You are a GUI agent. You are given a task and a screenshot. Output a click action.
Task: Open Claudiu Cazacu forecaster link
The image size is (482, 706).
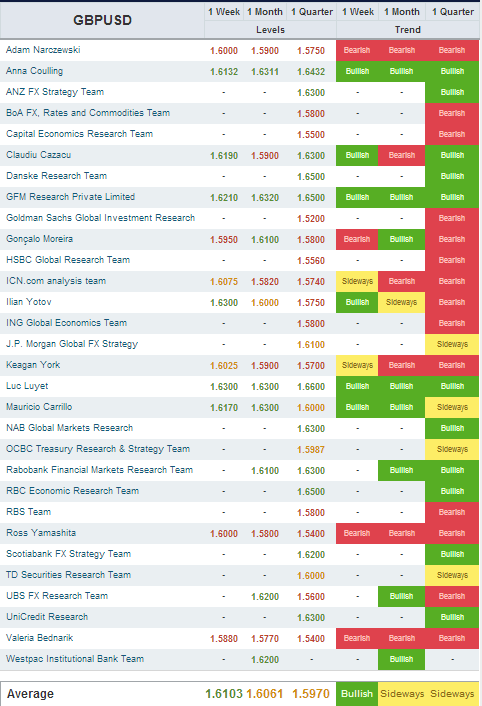38,155
